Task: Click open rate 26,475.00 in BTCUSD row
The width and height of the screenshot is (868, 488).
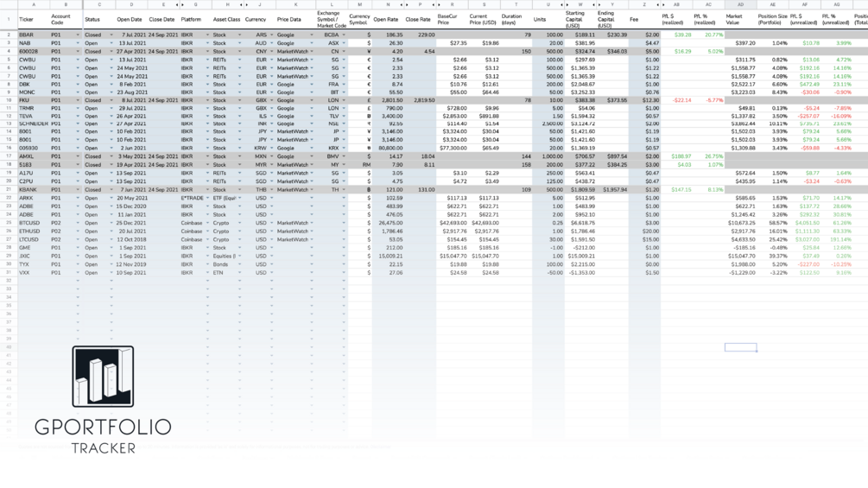Action: tap(388, 223)
